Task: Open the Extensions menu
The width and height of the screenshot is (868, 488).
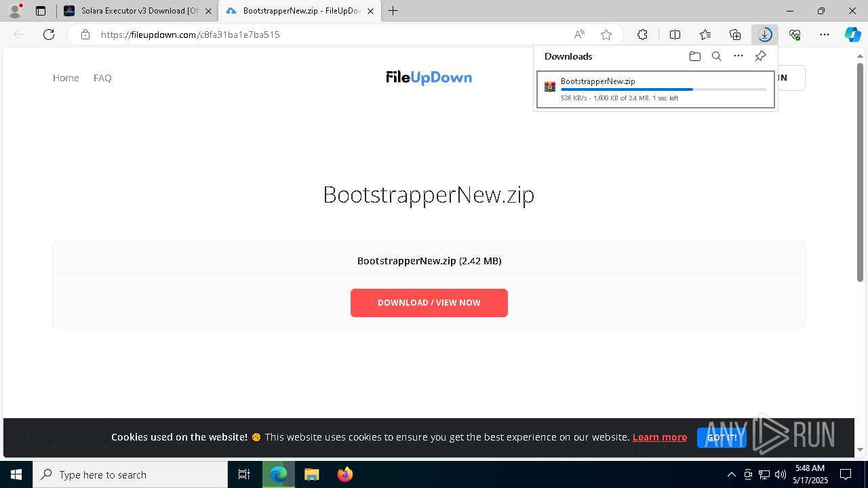Action: (642, 35)
